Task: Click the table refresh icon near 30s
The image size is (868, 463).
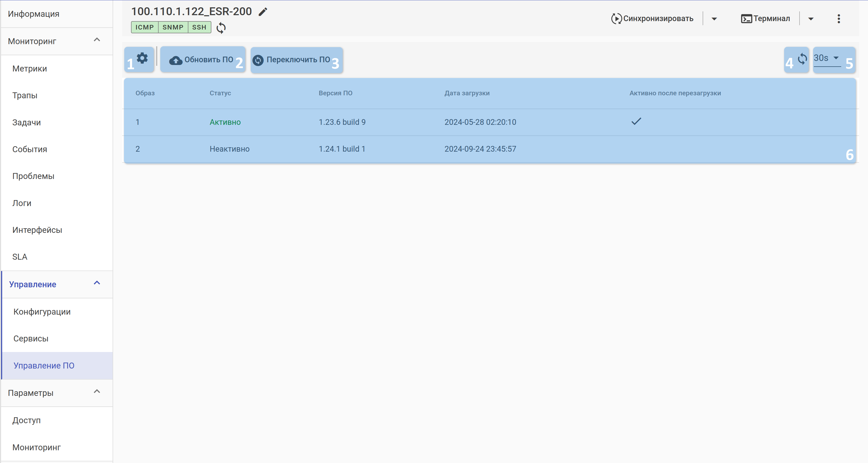Action: (802, 59)
